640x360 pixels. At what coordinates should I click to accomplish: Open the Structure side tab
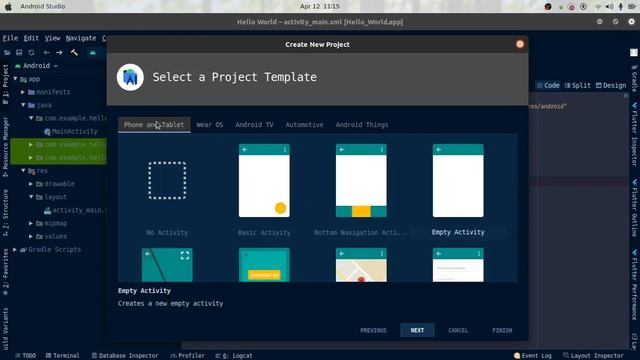(5, 212)
